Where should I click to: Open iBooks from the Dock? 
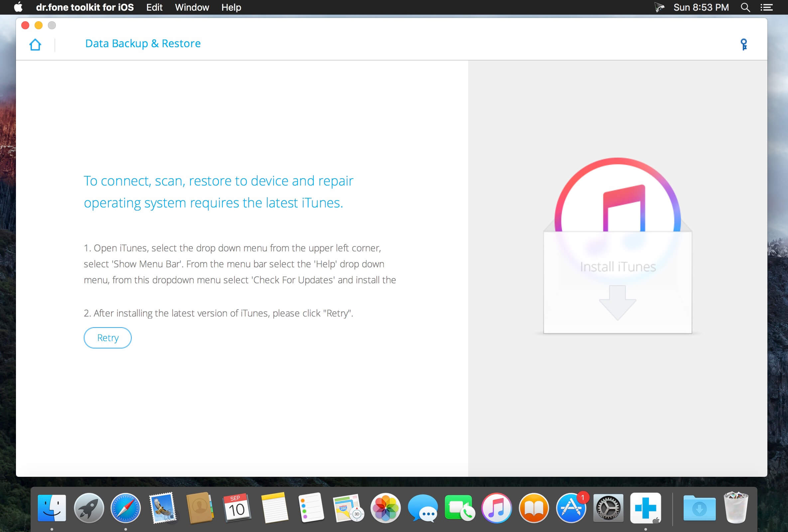(534, 508)
